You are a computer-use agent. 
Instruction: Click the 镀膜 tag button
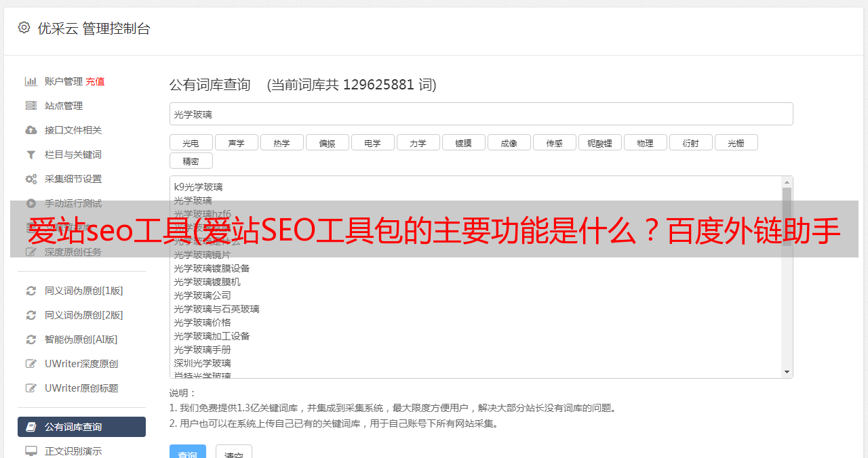coord(463,142)
